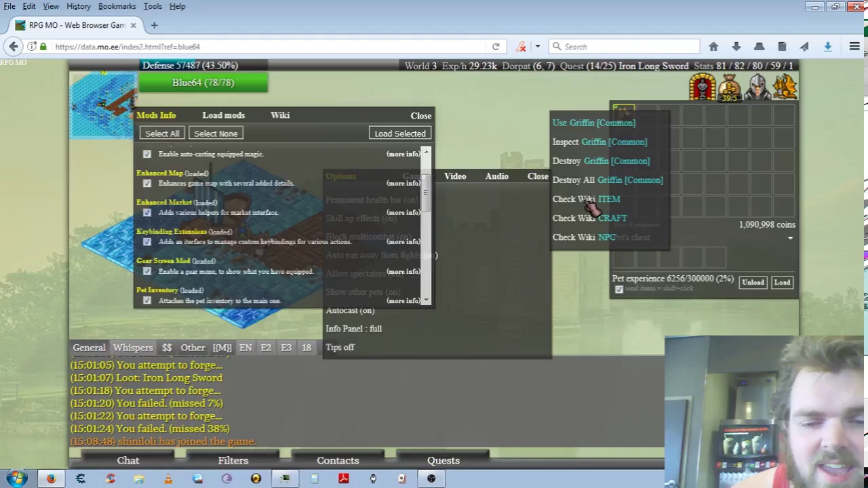The height and width of the screenshot is (488, 868).
Task: Open Firefox from the taskbar
Action: coord(51,479)
